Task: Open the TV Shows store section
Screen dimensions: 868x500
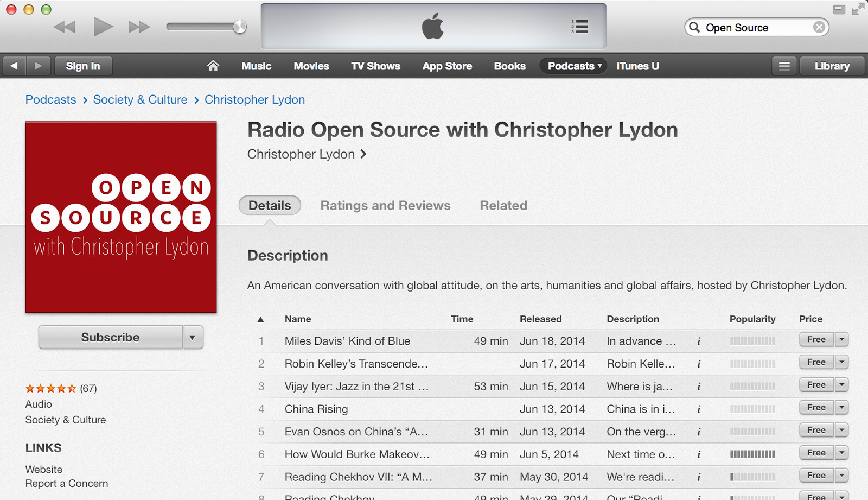Action: [x=375, y=66]
